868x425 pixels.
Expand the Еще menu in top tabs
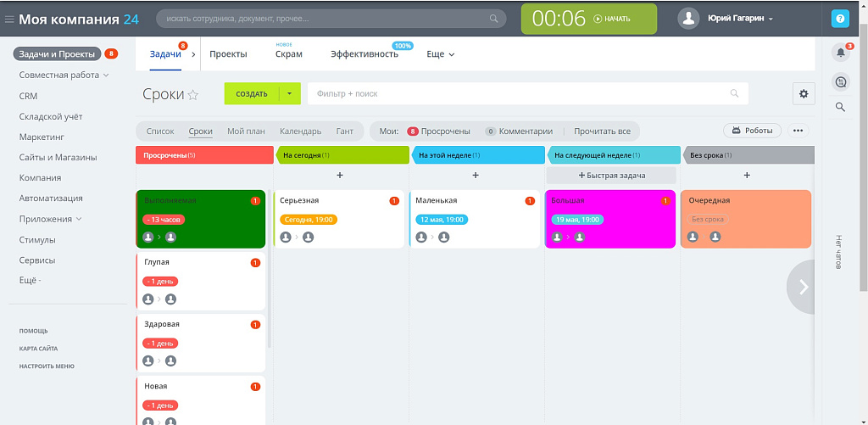pos(440,54)
